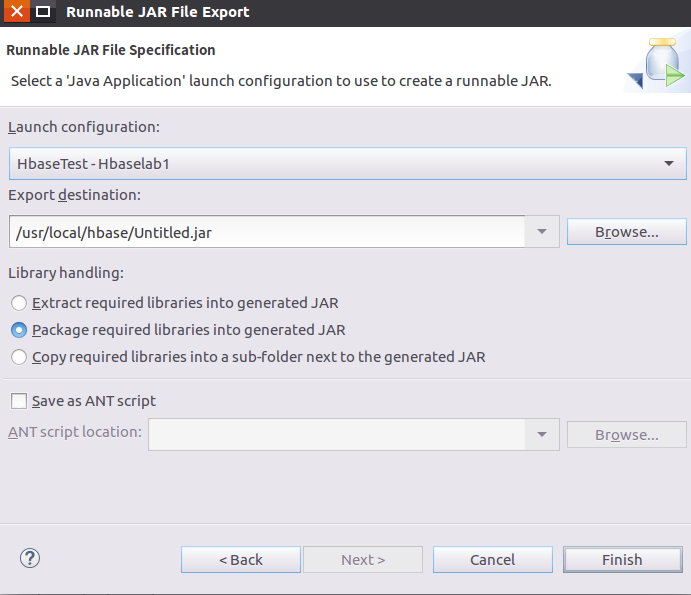Expand the ANT script location dropdown arrow
The width and height of the screenshot is (691, 595).
(x=541, y=435)
